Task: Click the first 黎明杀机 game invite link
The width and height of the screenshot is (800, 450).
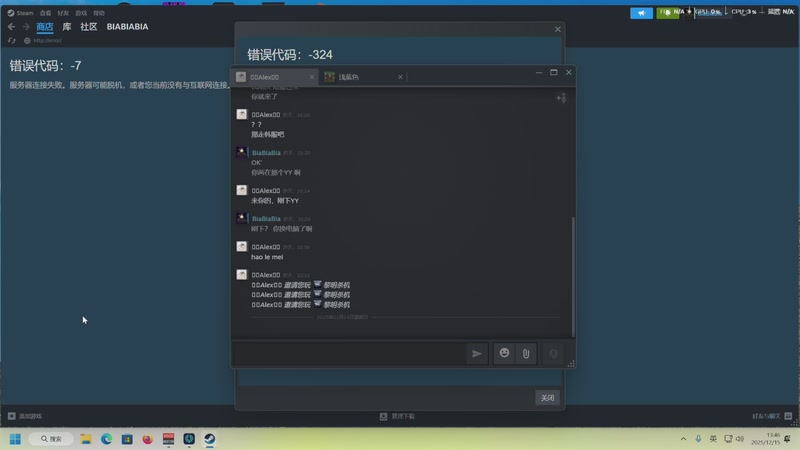Action: pos(336,285)
